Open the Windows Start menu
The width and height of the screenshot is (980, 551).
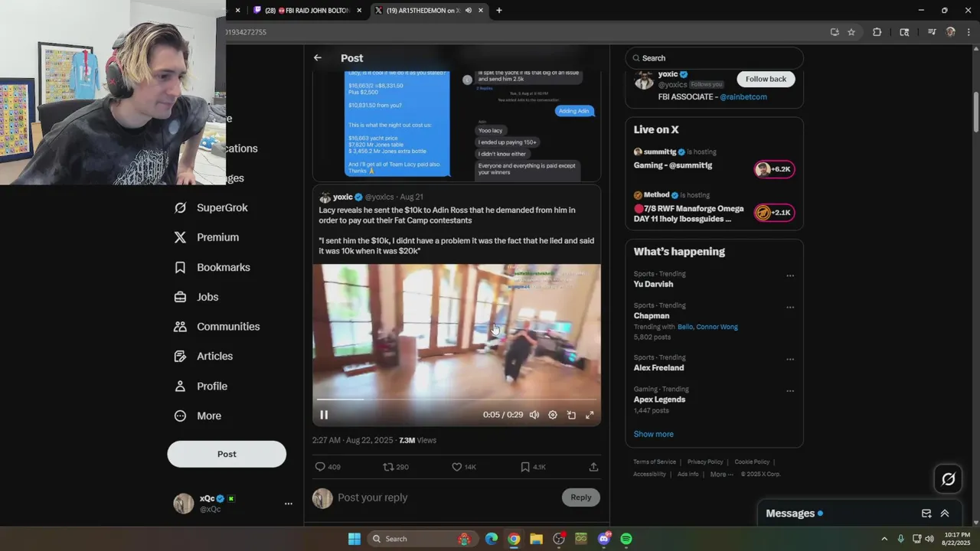coord(354,539)
